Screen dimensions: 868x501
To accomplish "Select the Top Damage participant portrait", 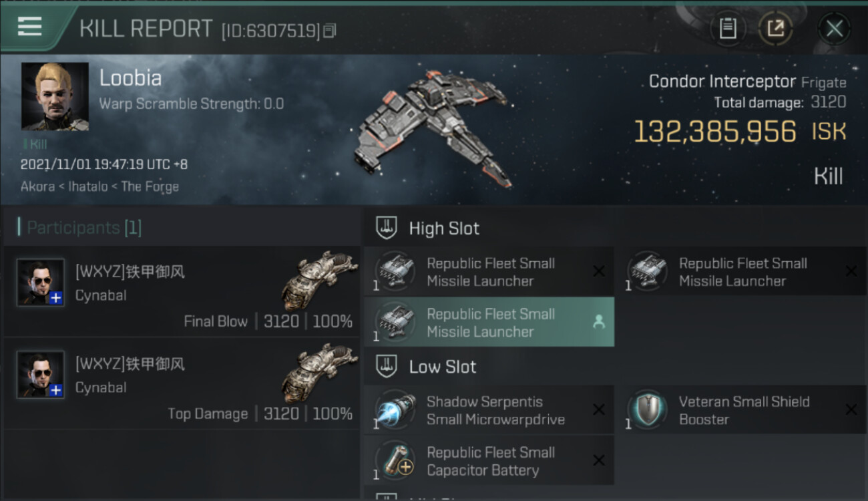I will click(x=41, y=375).
